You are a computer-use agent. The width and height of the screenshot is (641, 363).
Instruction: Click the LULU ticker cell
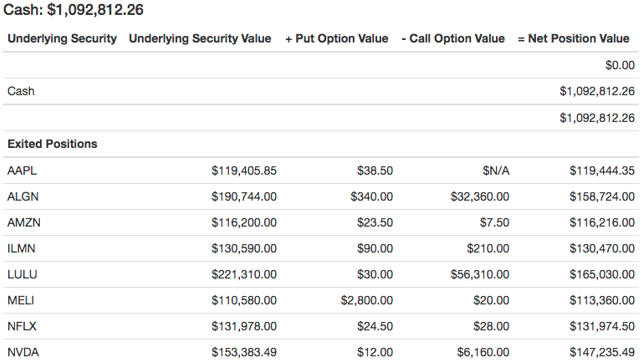pyautogui.click(x=22, y=274)
